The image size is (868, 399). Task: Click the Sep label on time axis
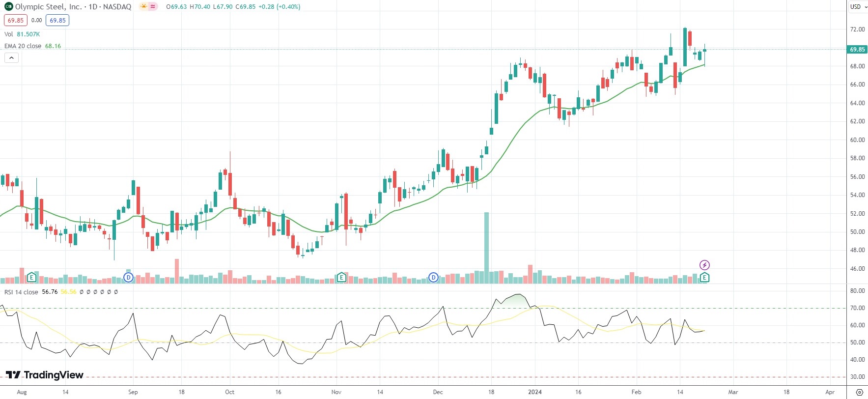pyautogui.click(x=133, y=392)
